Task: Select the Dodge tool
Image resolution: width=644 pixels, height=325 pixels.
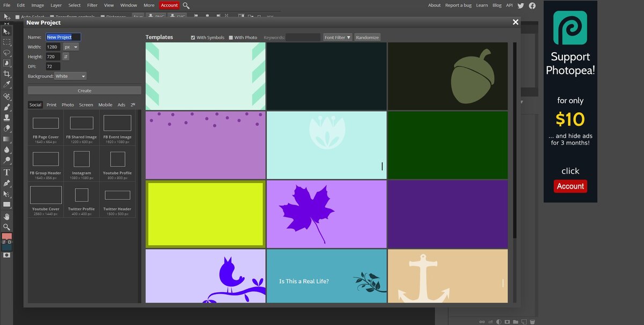Action: point(7,160)
